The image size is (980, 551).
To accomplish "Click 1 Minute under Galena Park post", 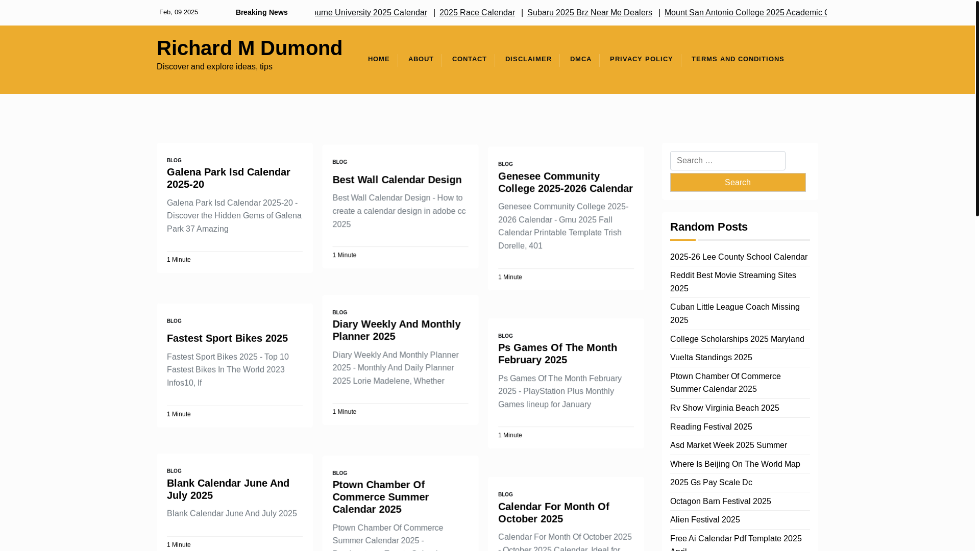I will pos(179,260).
